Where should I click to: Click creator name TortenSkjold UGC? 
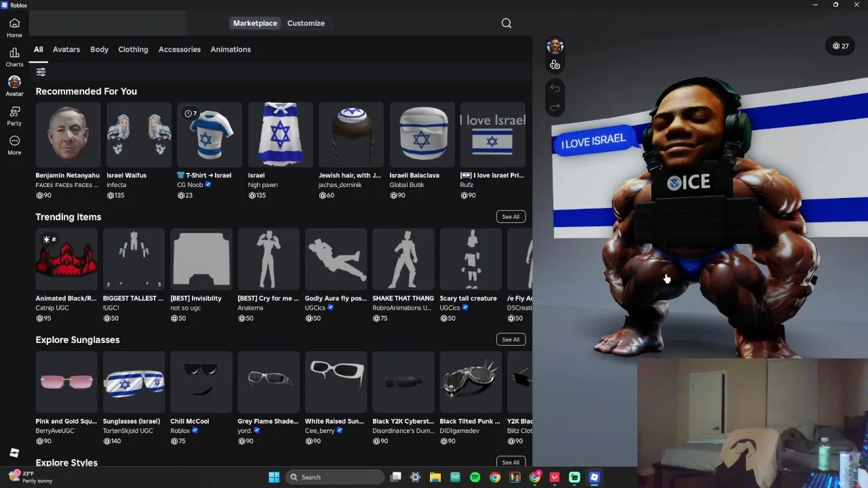point(128,431)
